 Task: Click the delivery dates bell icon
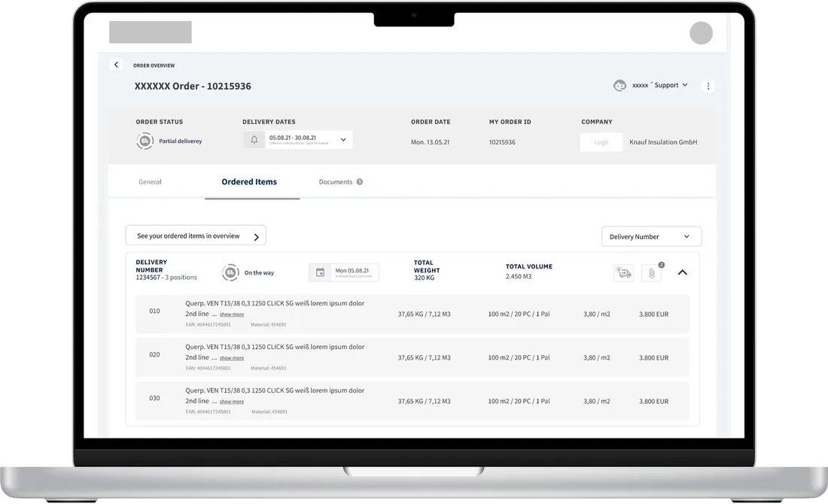pyautogui.click(x=254, y=140)
